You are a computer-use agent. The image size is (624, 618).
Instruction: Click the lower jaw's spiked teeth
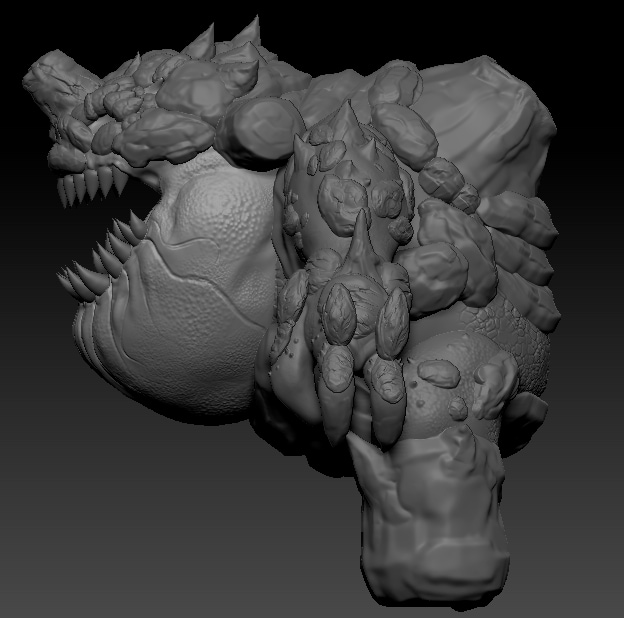pos(102,257)
